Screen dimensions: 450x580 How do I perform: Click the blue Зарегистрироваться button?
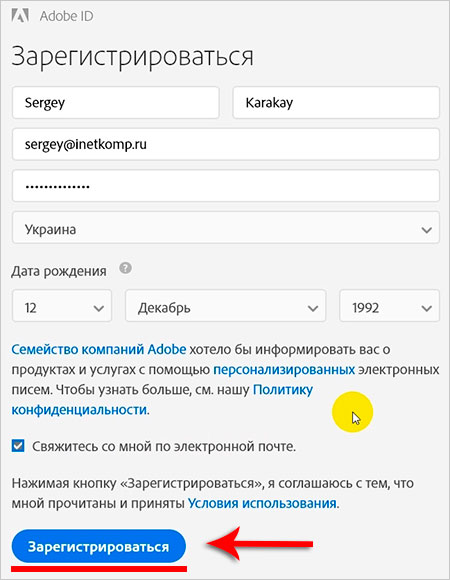pyautogui.click(x=98, y=546)
